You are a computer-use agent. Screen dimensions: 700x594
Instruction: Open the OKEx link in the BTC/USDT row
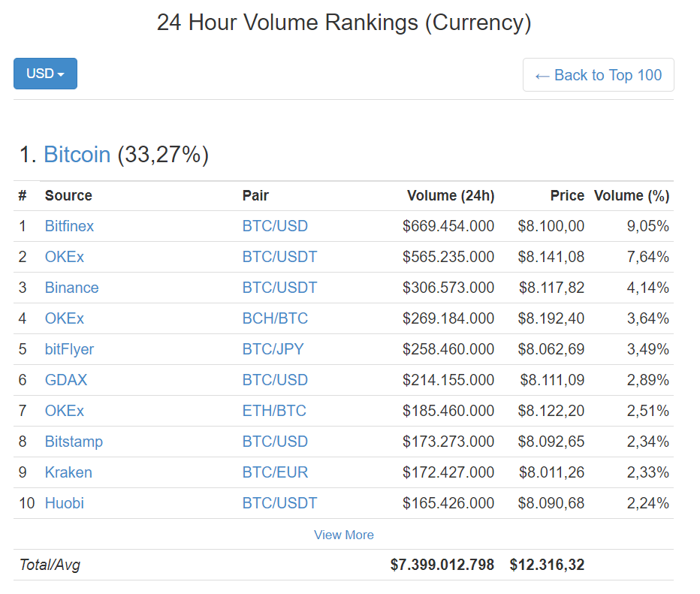point(65,257)
